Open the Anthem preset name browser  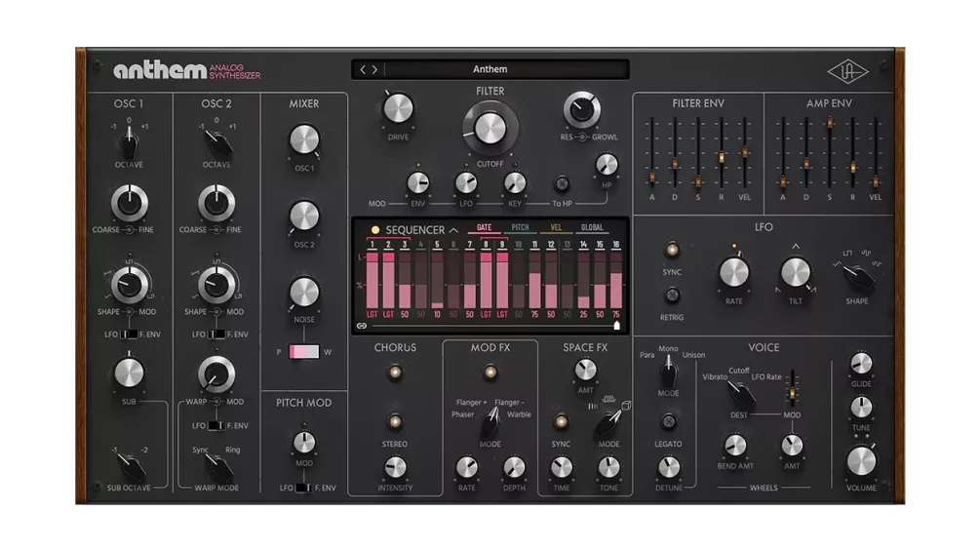tap(490, 69)
